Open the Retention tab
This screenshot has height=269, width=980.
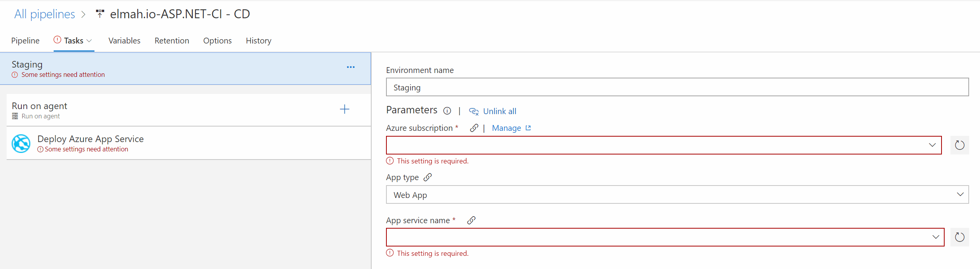(172, 41)
